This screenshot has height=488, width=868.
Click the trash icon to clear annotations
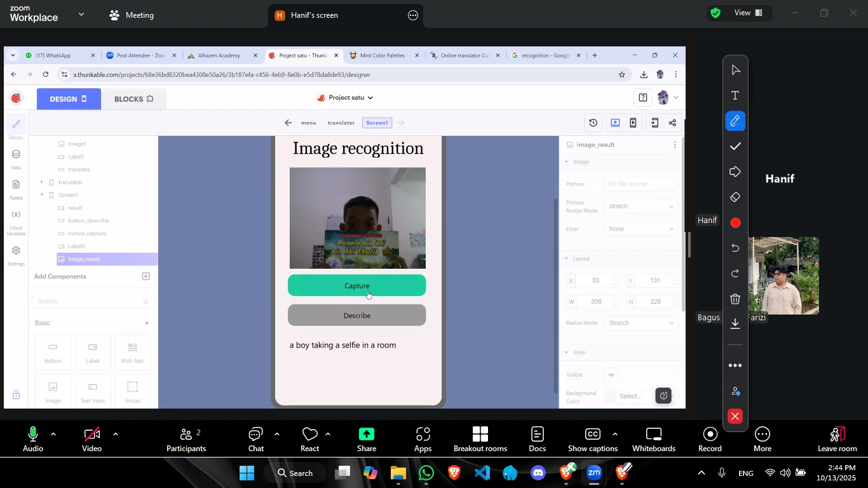[x=735, y=299]
